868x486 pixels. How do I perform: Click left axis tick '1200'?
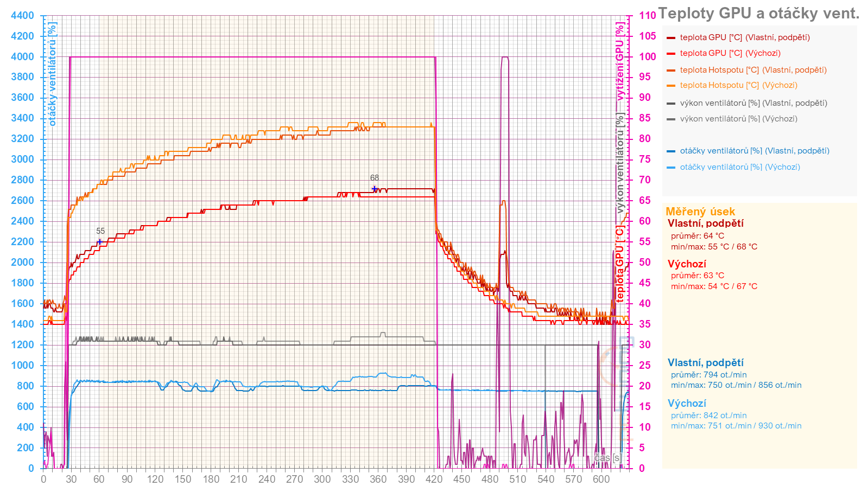[22, 345]
